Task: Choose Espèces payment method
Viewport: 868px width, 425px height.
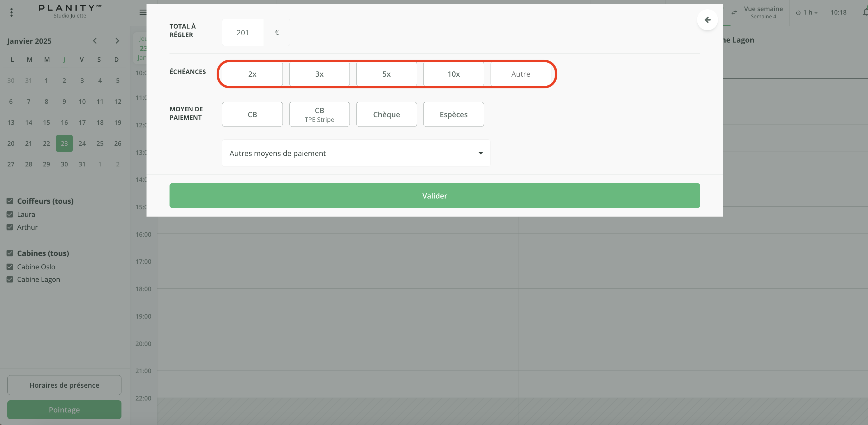Action: point(453,115)
